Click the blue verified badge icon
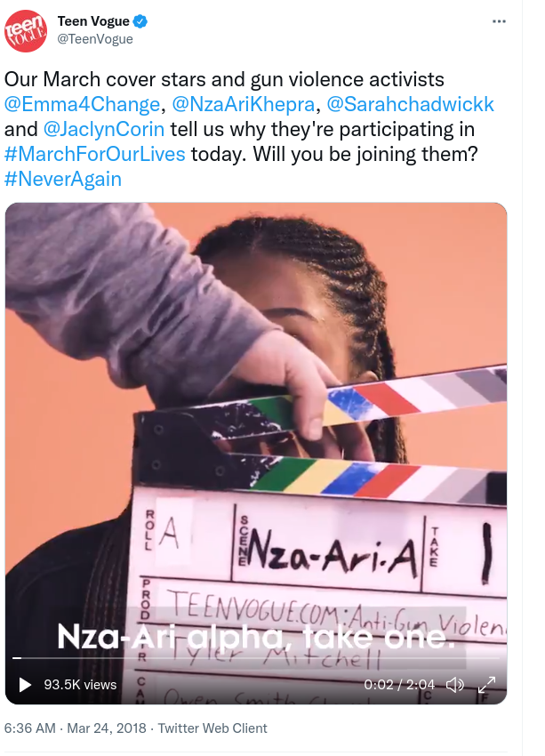This screenshot has height=756, width=545. click(140, 21)
